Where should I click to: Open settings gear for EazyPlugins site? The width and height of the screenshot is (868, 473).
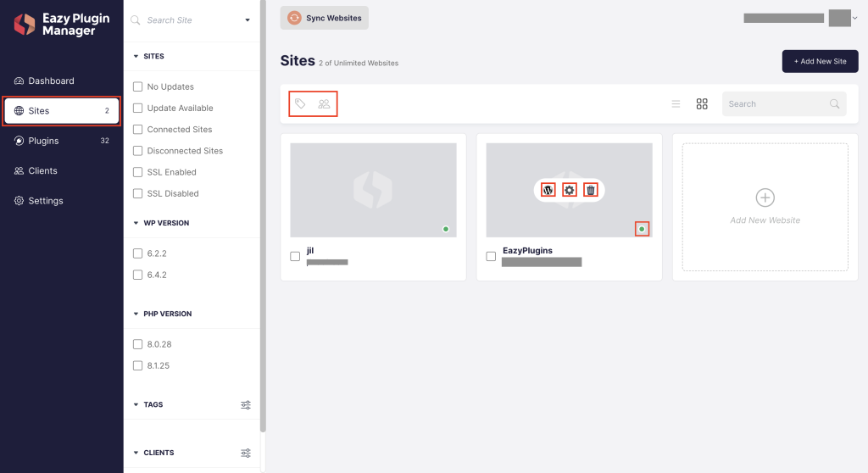coord(569,190)
